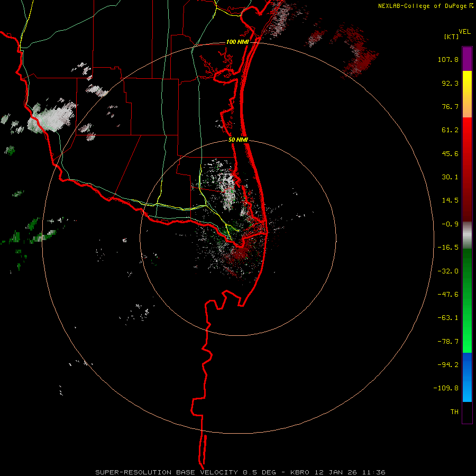Image resolution: width=476 pixels, height=476 pixels.
Task: Pick the yellow-orange segment of the color bar
Action: click(x=467, y=94)
